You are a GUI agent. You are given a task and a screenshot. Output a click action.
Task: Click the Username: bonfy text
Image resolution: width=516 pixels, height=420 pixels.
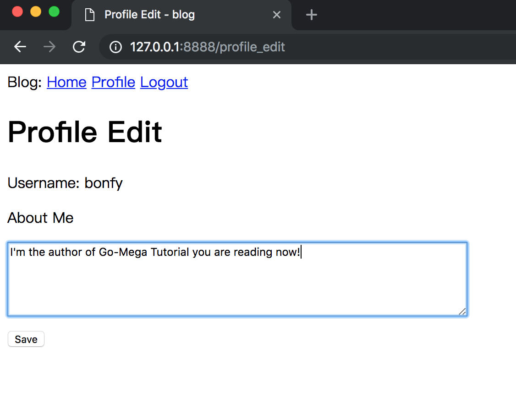point(65,183)
